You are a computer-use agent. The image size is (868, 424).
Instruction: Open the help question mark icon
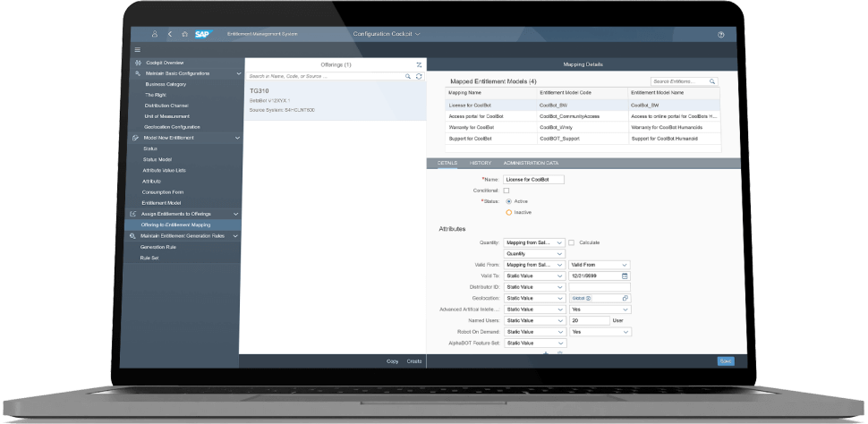720,34
